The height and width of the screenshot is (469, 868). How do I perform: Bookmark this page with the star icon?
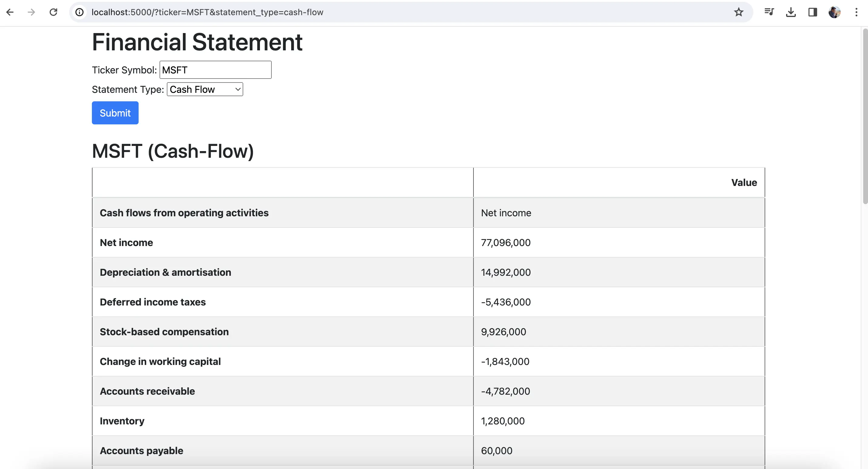[738, 12]
